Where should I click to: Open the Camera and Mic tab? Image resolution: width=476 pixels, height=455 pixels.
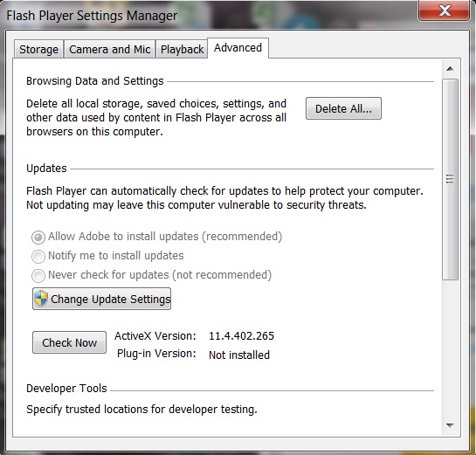[x=109, y=49]
